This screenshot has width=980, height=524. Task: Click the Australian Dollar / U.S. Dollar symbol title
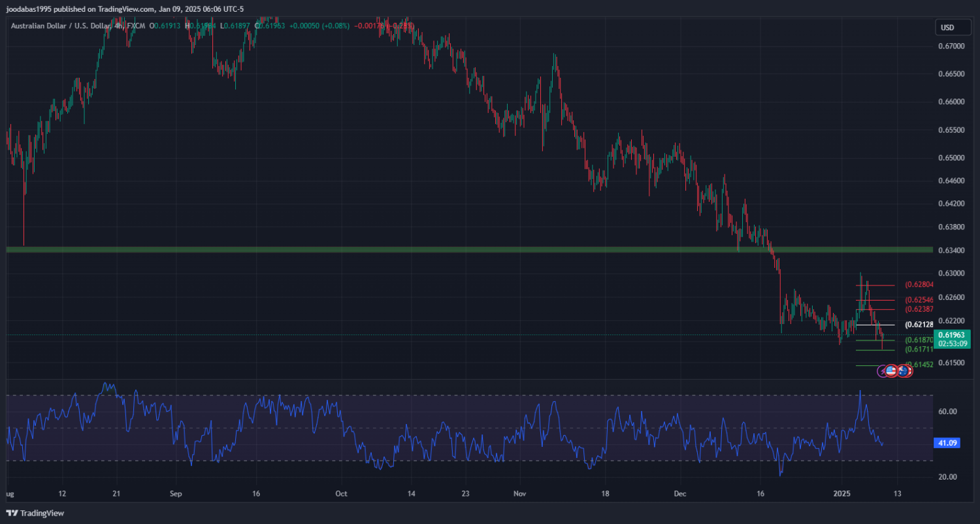(65, 25)
